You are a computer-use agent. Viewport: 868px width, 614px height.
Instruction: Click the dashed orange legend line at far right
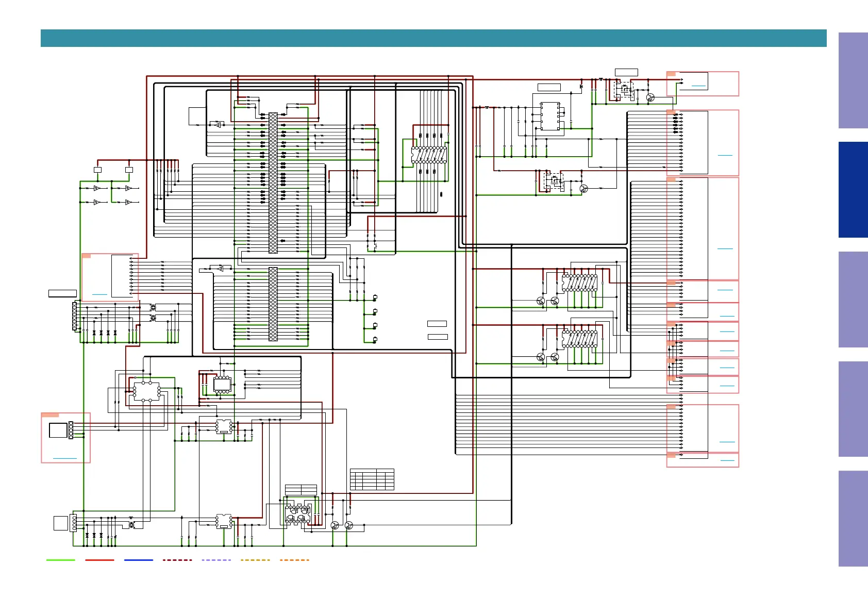[x=294, y=560]
